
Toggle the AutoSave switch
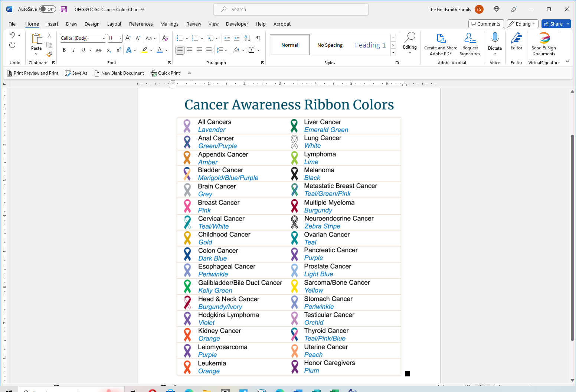point(48,9)
